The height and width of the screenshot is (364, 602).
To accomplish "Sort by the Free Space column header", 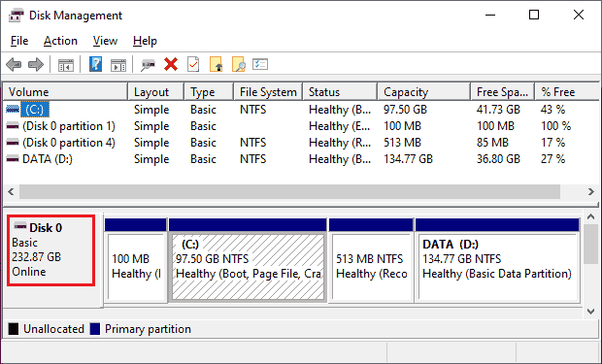I will (503, 92).
